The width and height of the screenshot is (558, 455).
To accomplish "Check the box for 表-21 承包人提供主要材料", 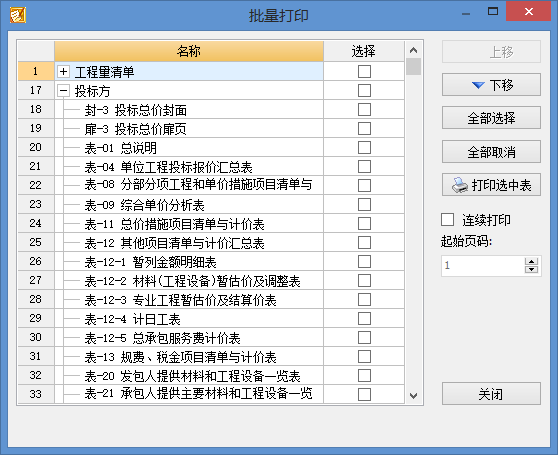I will (x=364, y=394).
